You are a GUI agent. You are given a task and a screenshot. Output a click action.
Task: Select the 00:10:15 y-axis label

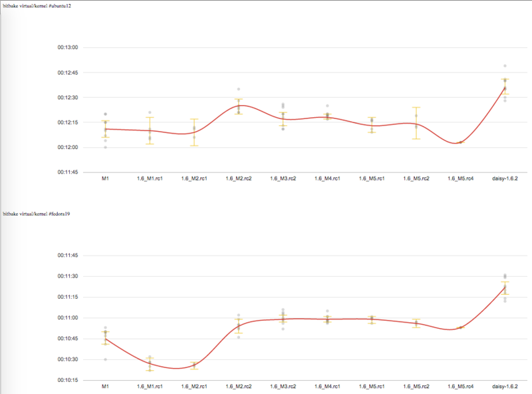(x=68, y=381)
